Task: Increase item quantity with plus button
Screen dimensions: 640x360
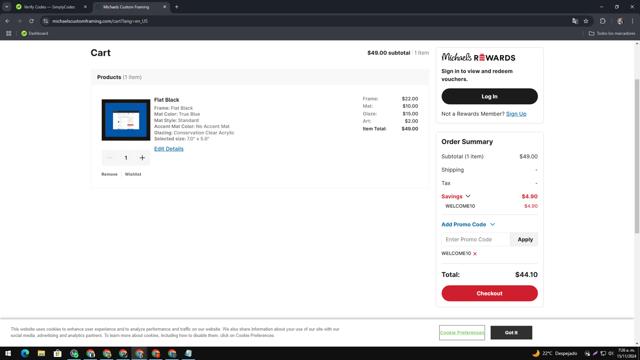Action: [x=142, y=158]
